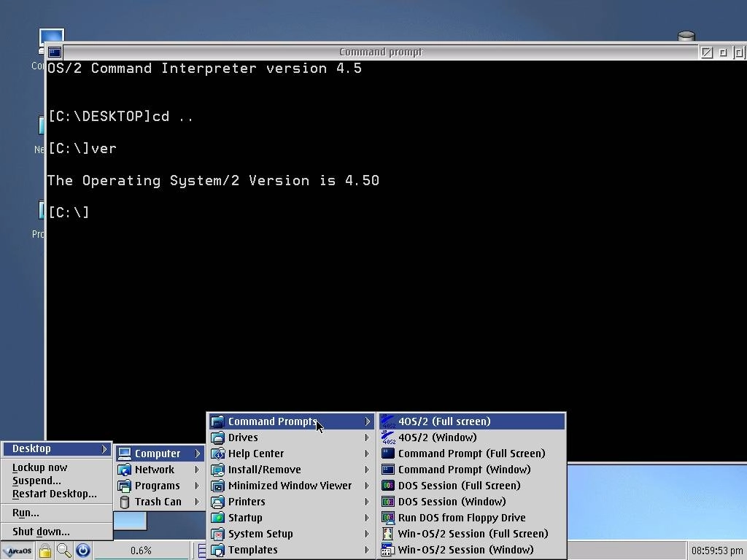
Task: Click the taskbar magnifier search icon
Action: [x=64, y=551]
